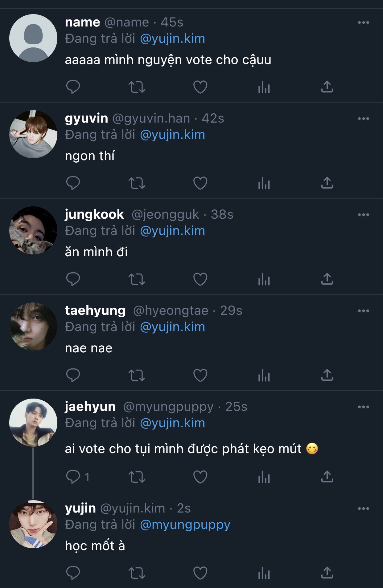
Task: Open the @myungpuppy mention link in yujin's reply
Action: 185,525
